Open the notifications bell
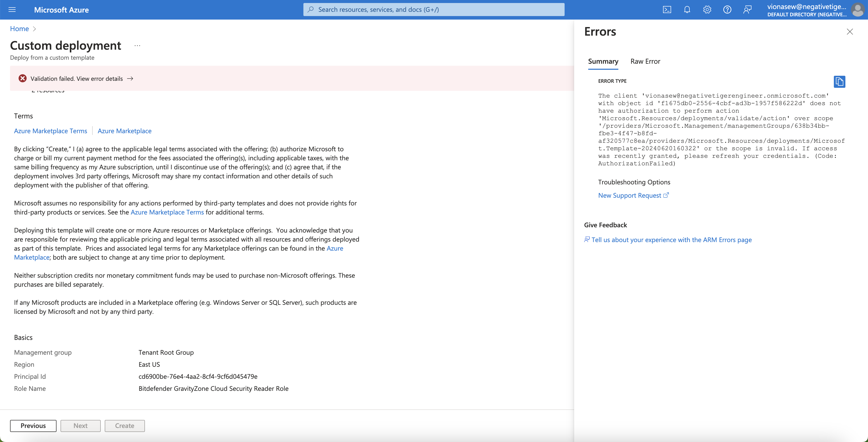Image resolution: width=868 pixels, height=442 pixels. pyautogui.click(x=687, y=10)
